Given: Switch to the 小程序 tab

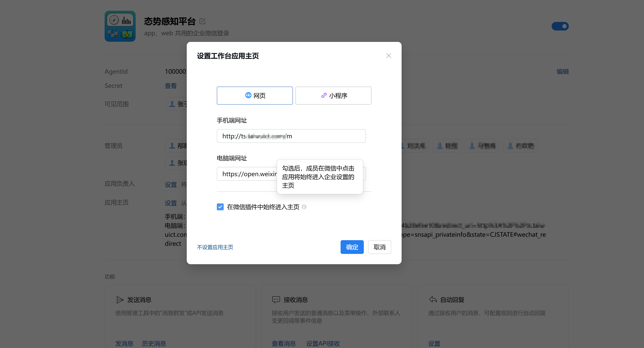Looking at the screenshot, I should click(x=333, y=95).
